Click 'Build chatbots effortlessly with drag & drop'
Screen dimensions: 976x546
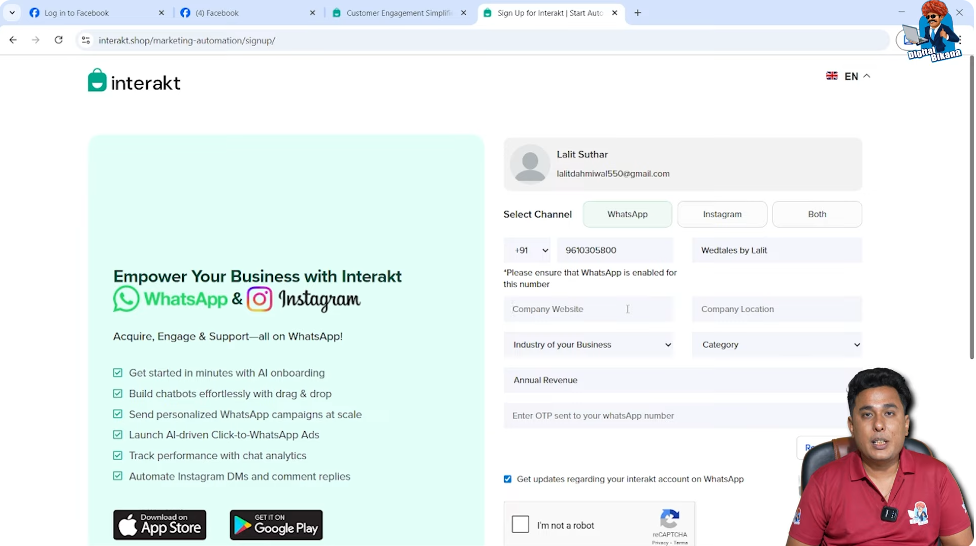click(x=230, y=393)
